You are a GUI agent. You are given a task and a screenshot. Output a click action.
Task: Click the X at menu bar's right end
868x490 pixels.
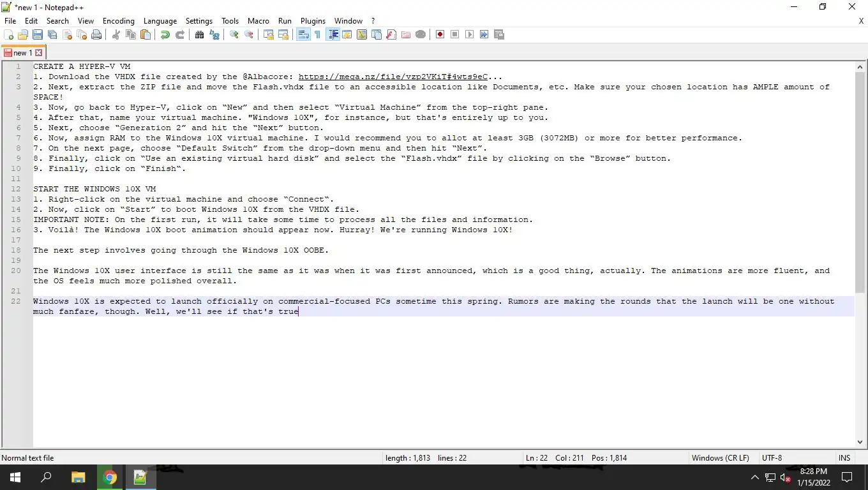click(x=861, y=21)
